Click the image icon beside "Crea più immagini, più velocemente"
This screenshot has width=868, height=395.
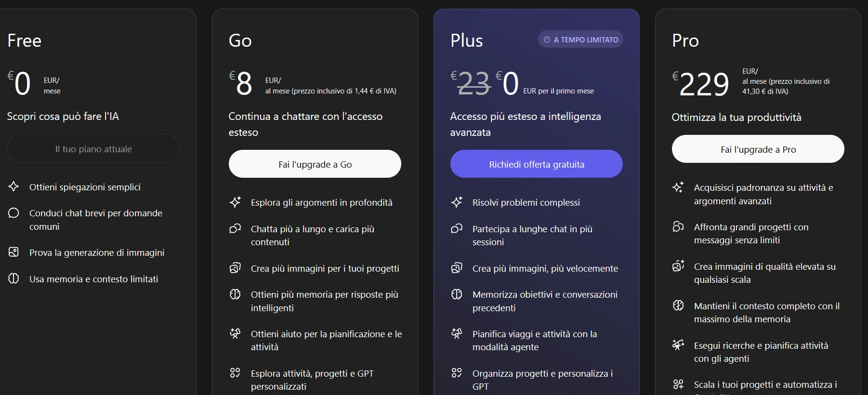457,268
